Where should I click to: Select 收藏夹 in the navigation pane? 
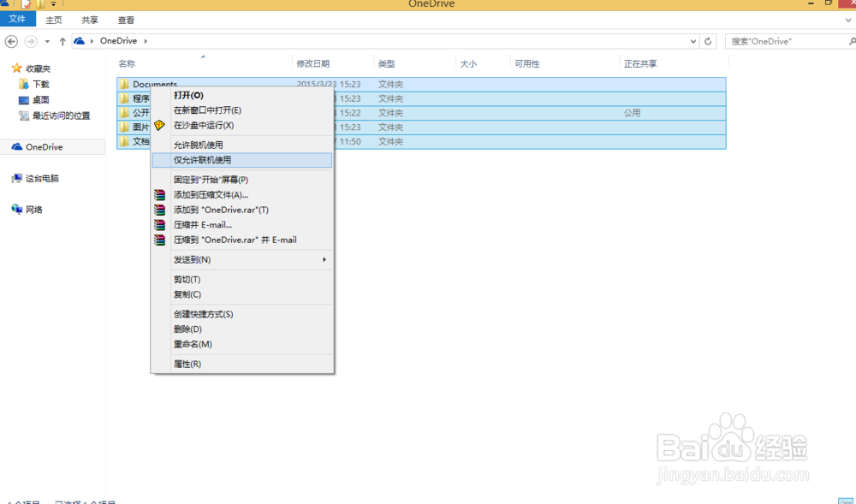(39, 68)
